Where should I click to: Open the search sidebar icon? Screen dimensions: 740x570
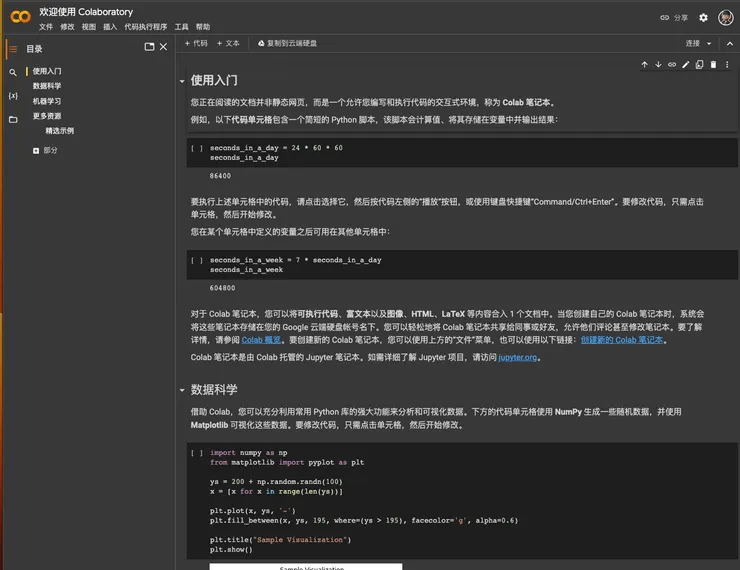pos(13,72)
